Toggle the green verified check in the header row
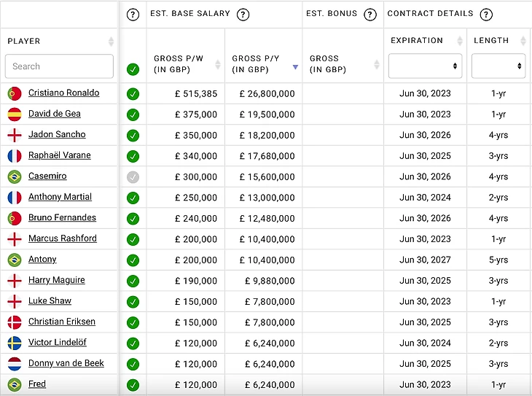Screen dimensions: 532x396 (133, 69)
